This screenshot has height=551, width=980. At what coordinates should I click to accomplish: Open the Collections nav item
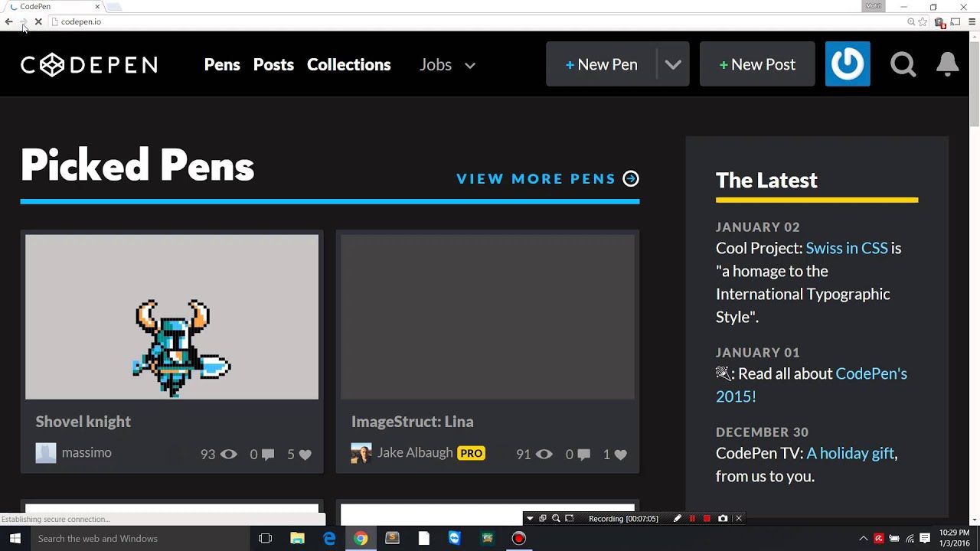tap(349, 65)
